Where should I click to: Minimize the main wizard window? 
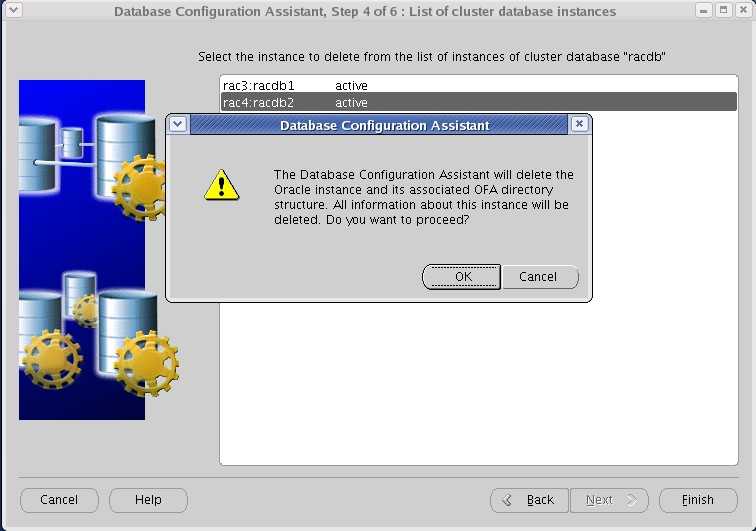(703, 10)
